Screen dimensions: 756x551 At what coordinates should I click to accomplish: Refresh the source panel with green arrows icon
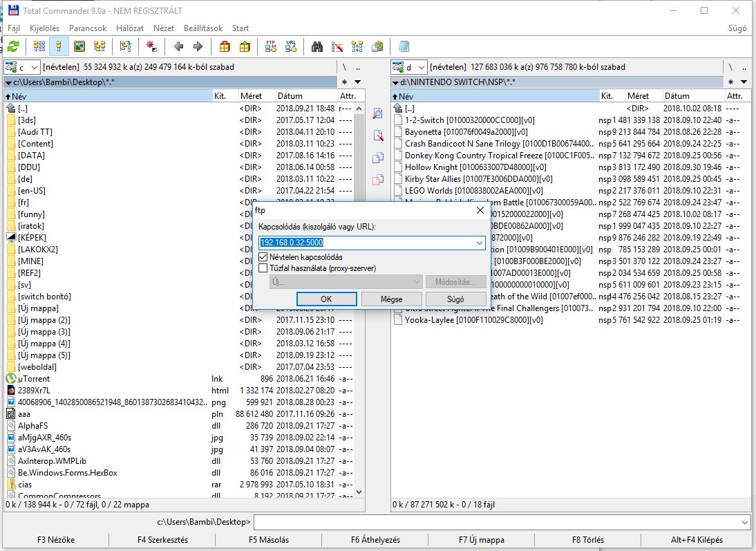(x=13, y=47)
